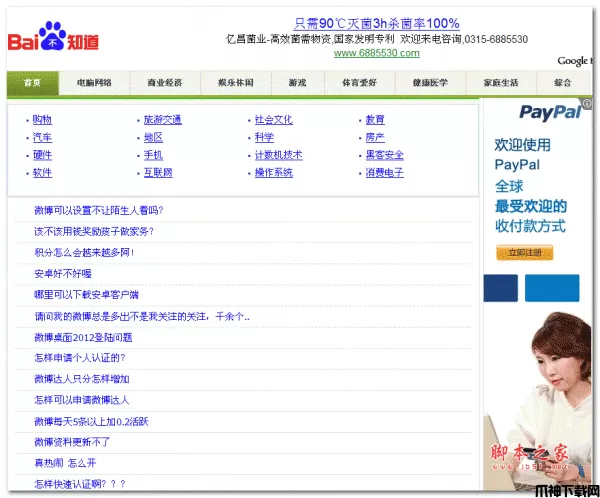This screenshot has height=498, width=600.
Task: Open question 微博达人积分怎样增加
Action: click(82, 379)
